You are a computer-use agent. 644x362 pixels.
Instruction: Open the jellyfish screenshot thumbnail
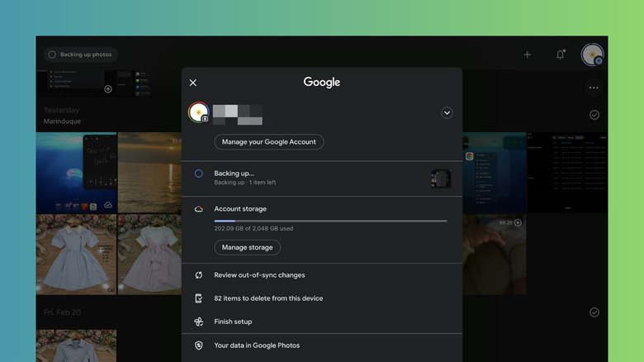(77, 173)
